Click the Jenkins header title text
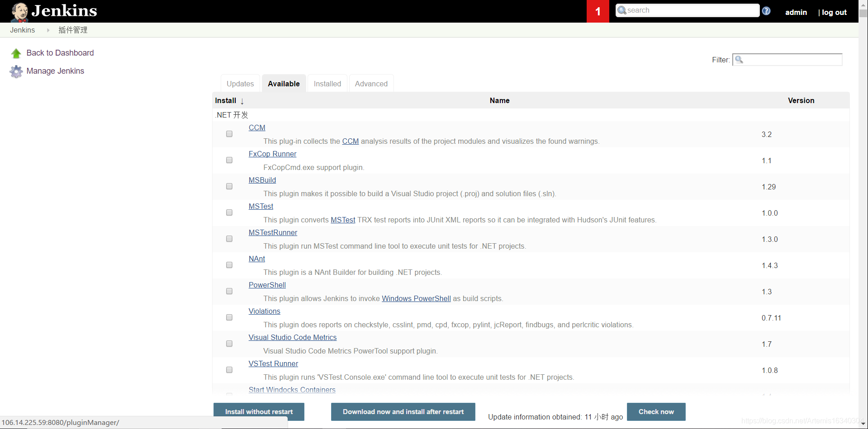Viewport: 868px width, 429px height. coord(64,11)
